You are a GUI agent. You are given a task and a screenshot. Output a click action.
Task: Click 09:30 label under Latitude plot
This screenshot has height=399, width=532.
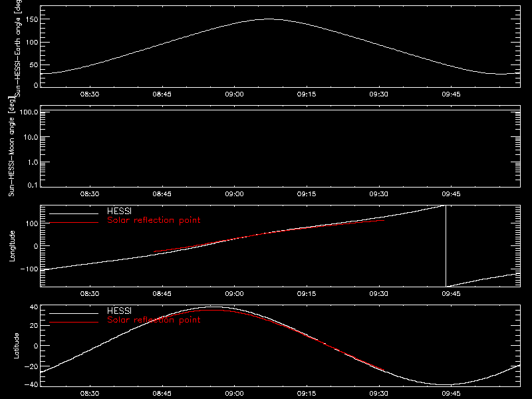tap(378, 394)
